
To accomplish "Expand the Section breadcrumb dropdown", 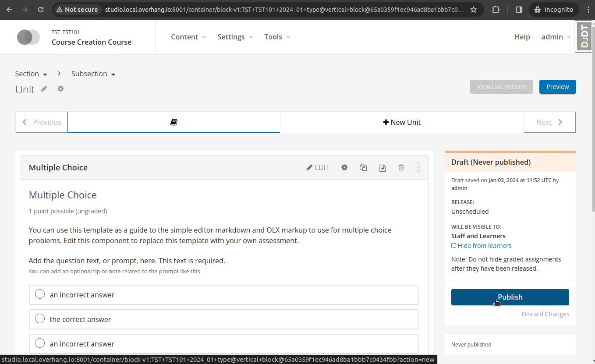I will pos(31,74).
